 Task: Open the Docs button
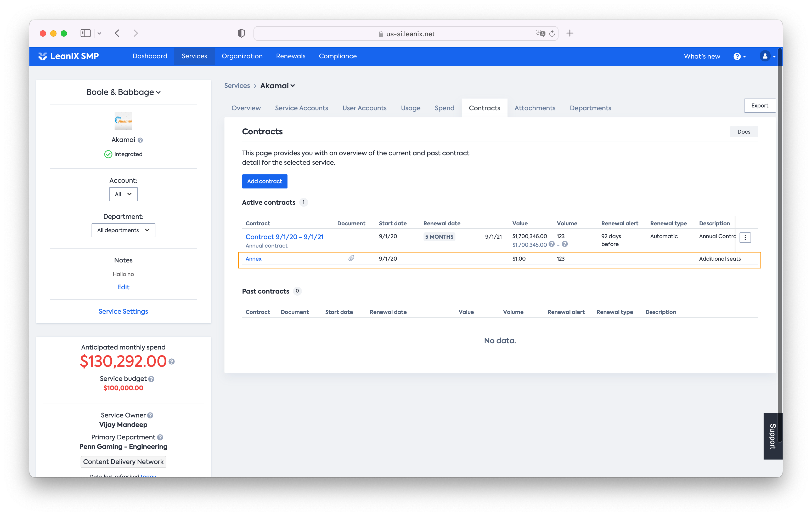coord(743,132)
